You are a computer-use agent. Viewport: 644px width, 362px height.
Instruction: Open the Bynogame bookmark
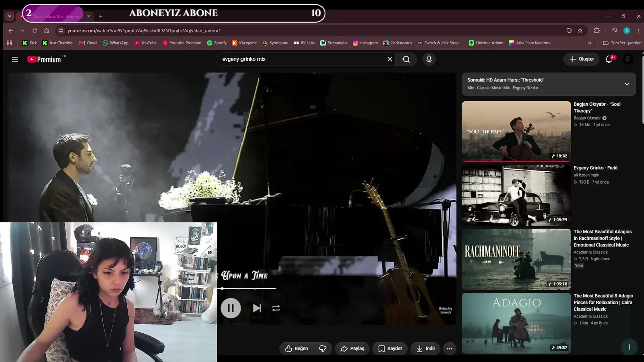click(x=275, y=43)
